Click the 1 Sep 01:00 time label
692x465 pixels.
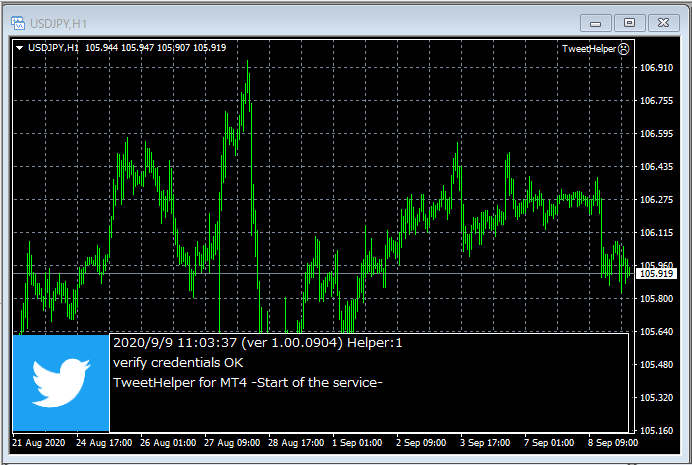[x=357, y=442]
